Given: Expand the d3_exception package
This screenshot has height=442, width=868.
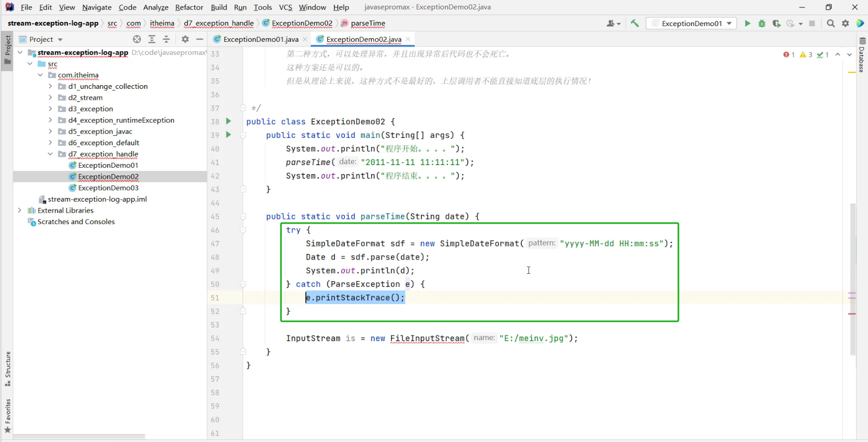Looking at the screenshot, I should (50, 109).
